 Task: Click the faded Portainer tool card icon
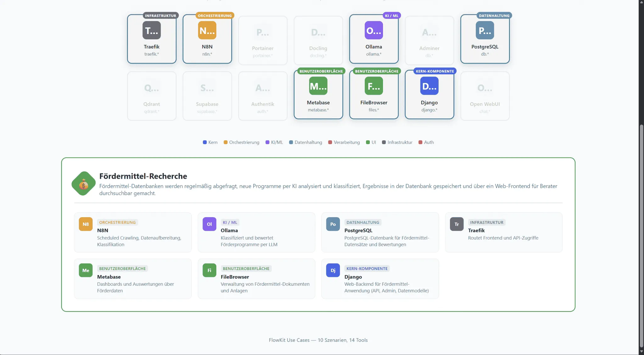click(x=263, y=32)
